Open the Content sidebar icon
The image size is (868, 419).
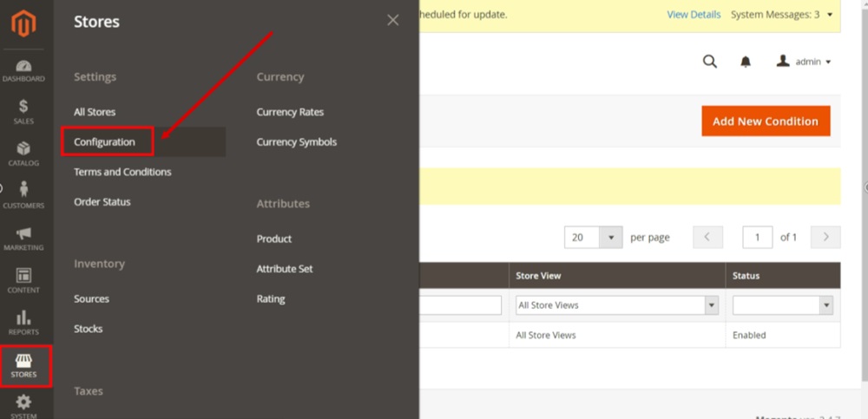click(x=23, y=279)
